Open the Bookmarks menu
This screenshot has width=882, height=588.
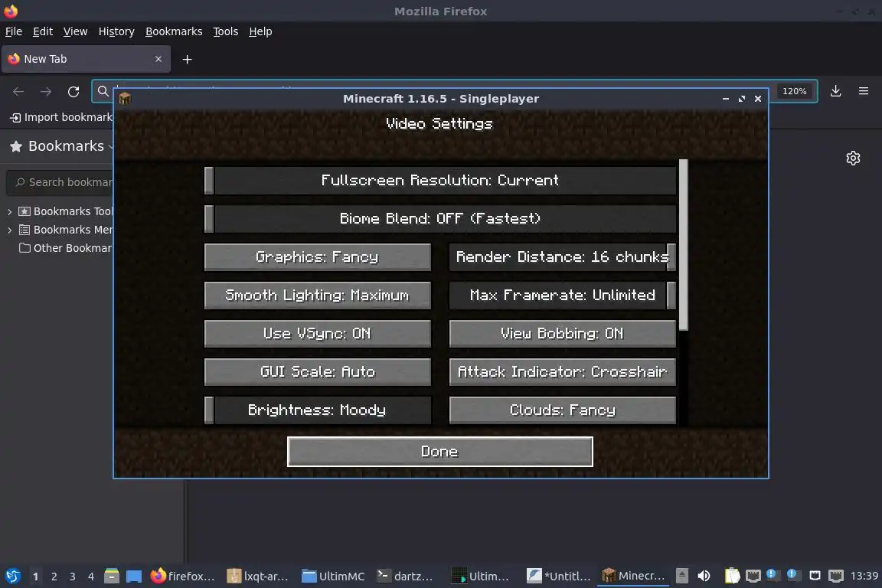pyautogui.click(x=174, y=31)
